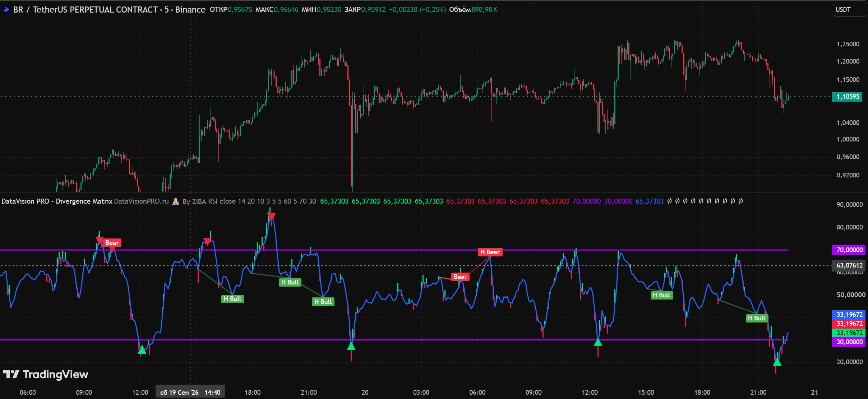Click the МИН low value 0,95230
Screen dimensions: 868x399
(329, 10)
